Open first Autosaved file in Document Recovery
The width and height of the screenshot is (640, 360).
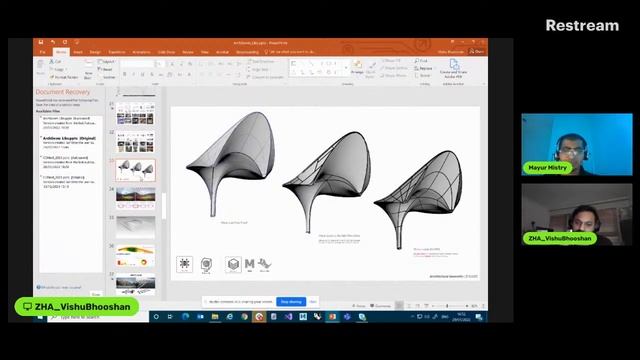(x=69, y=123)
